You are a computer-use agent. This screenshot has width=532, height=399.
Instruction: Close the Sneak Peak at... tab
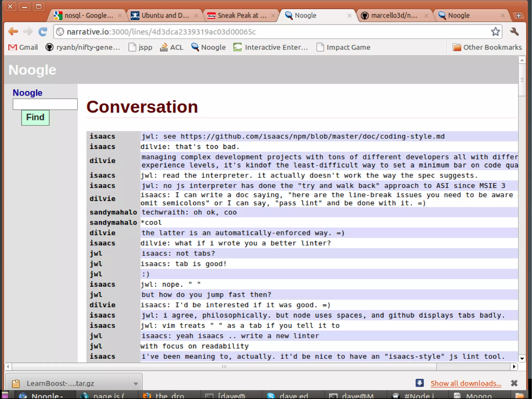(273, 16)
